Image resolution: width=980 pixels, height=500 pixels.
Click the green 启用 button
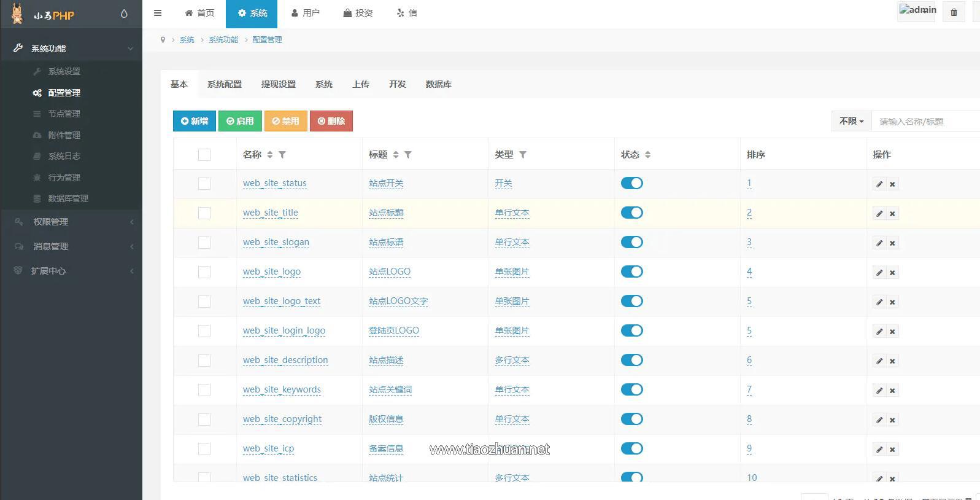(240, 121)
